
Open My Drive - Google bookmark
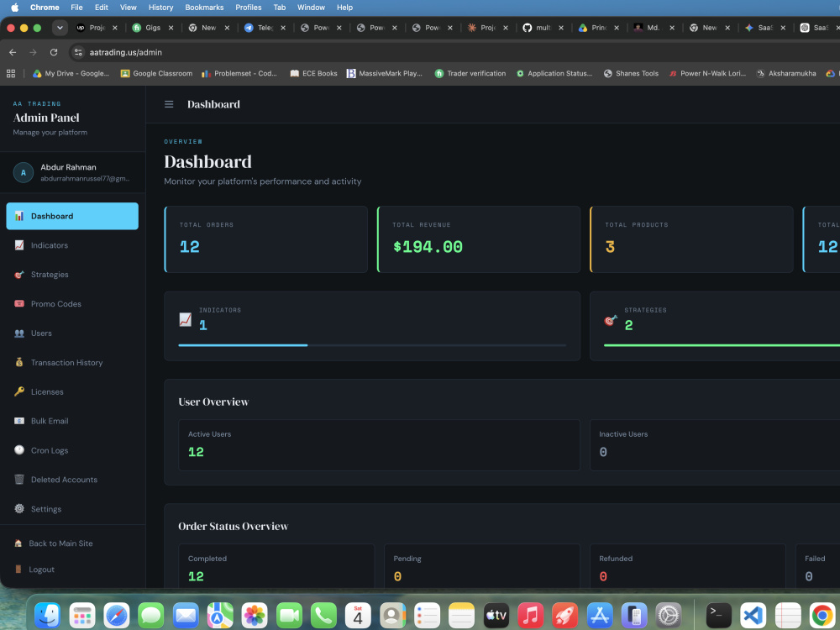71,73
